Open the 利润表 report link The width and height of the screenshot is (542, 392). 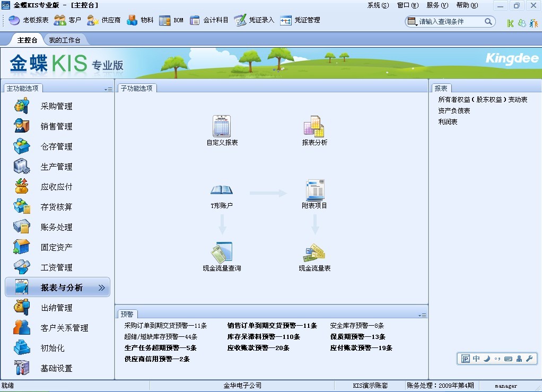448,121
